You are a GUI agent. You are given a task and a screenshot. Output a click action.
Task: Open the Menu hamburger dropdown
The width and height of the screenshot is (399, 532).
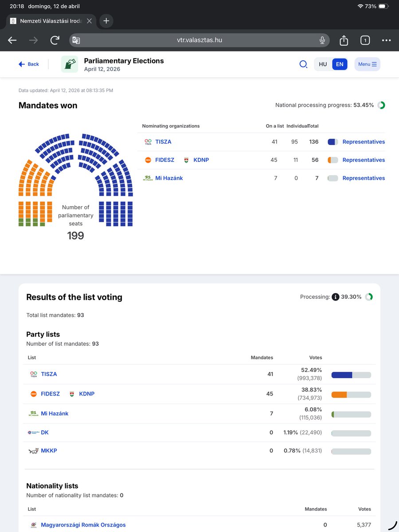coord(367,64)
